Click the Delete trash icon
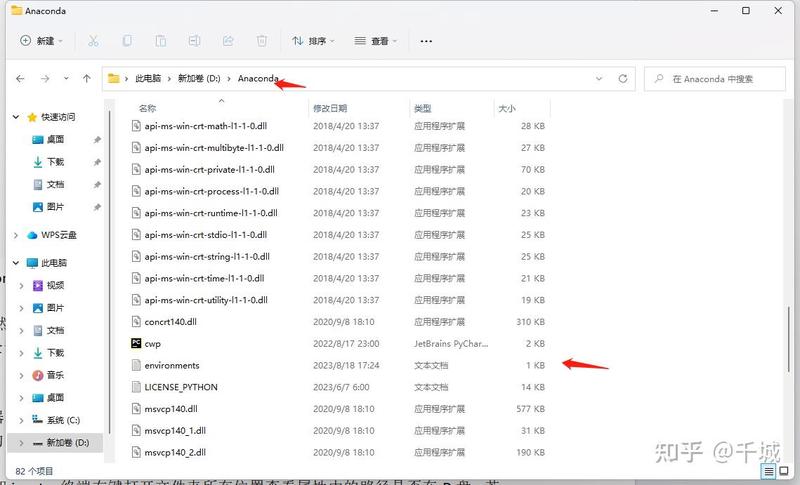This screenshot has height=485, width=800. 262,41
